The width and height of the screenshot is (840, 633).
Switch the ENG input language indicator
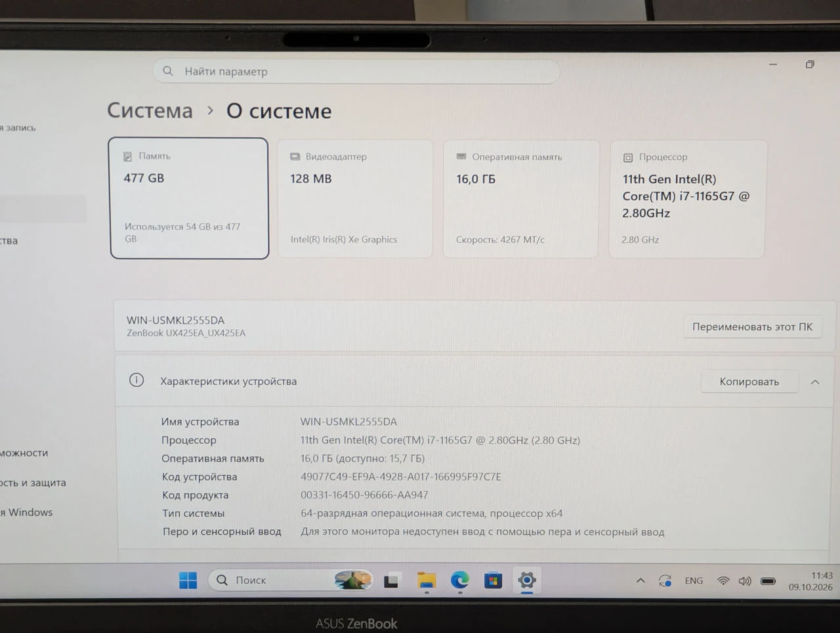pyautogui.click(x=694, y=580)
